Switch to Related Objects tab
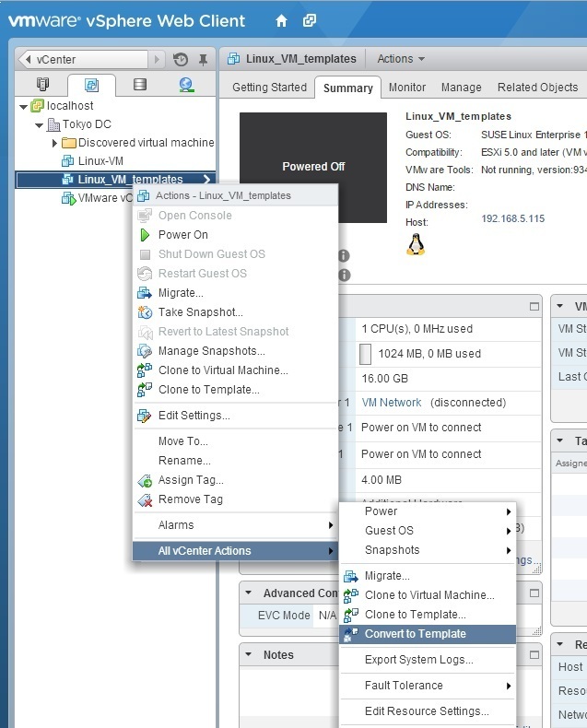The height and width of the screenshot is (728, 587). click(537, 88)
